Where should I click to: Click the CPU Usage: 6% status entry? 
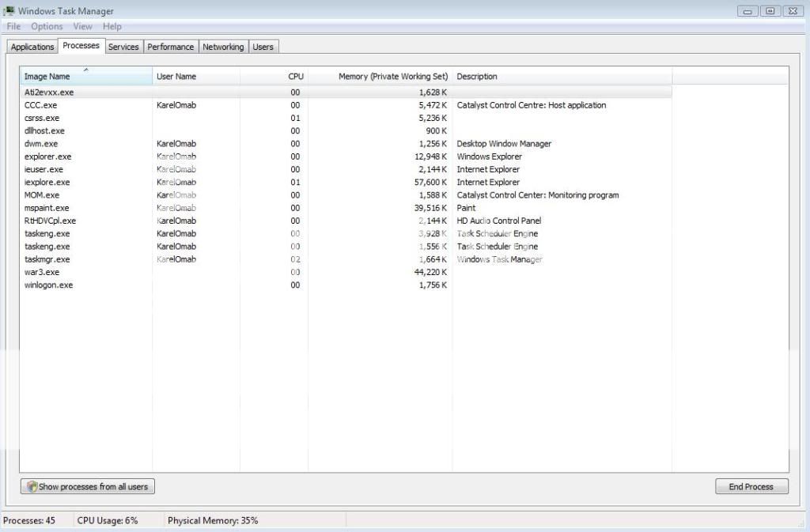(x=108, y=521)
